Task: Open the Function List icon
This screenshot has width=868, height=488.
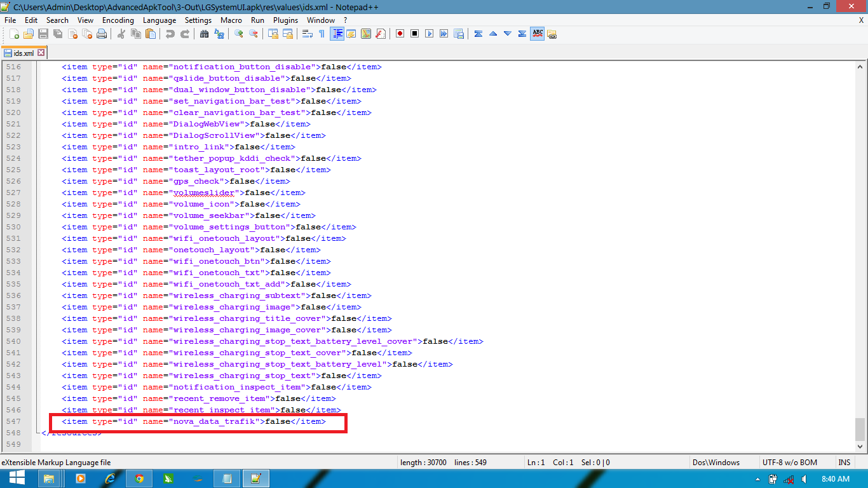Action: coord(381,34)
